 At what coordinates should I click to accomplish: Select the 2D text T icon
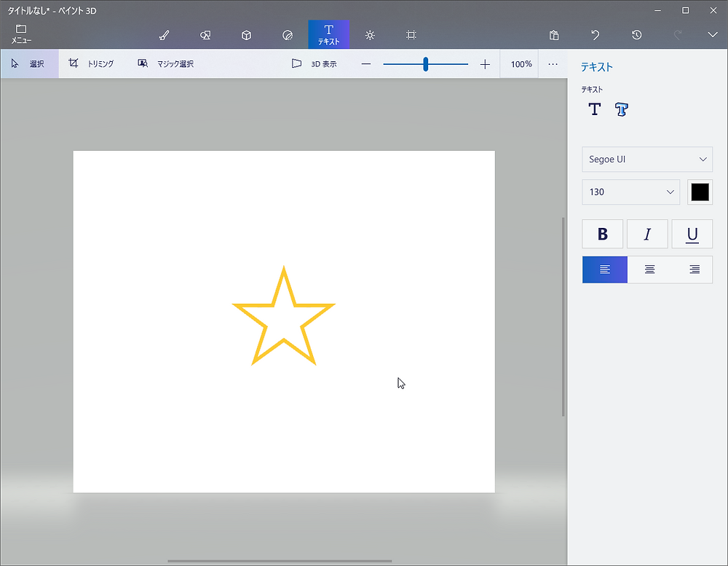click(x=594, y=109)
